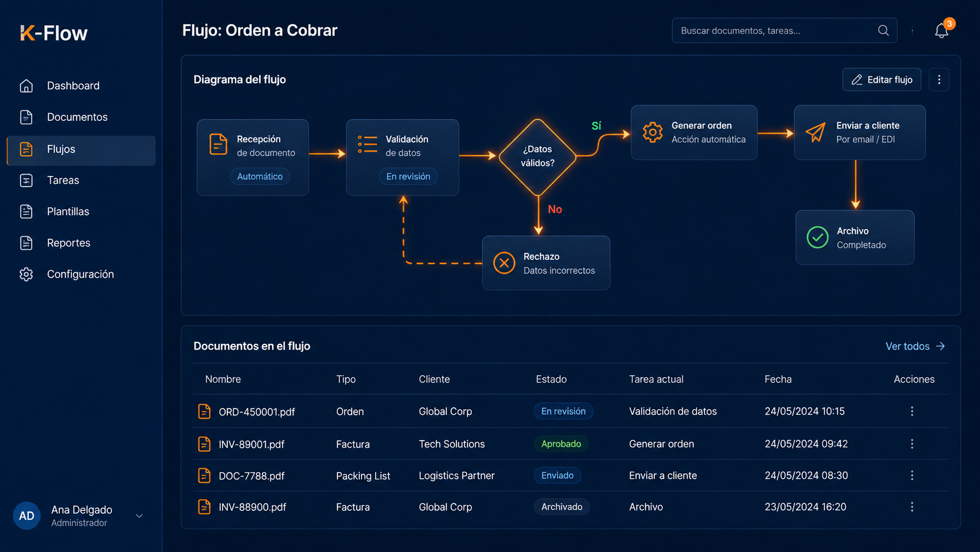Viewport: 980px width, 552px height.
Task: Click the Fecha column header
Action: click(778, 379)
